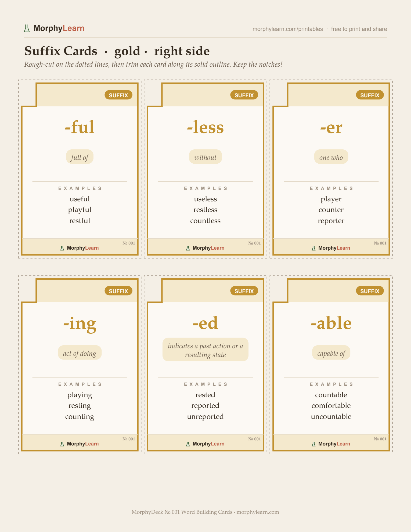Click the example word 'playing'
This screenshot has height=532, width=411.
pos(80,395)
